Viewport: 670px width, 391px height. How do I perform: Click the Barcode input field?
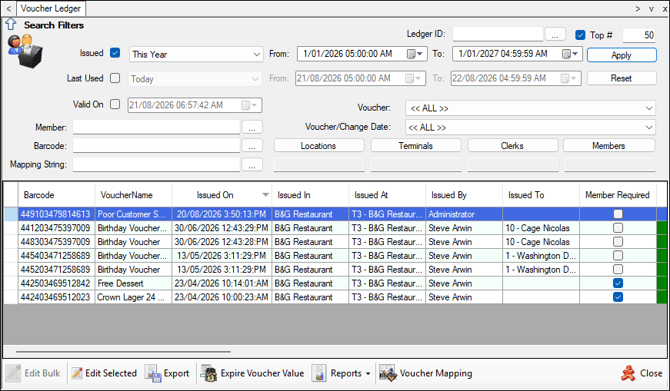[156, 145]
